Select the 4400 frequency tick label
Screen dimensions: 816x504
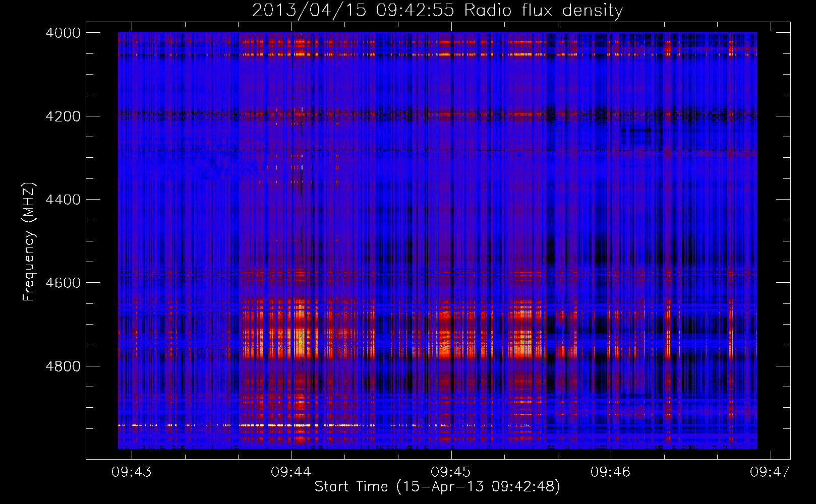(63, 200)
